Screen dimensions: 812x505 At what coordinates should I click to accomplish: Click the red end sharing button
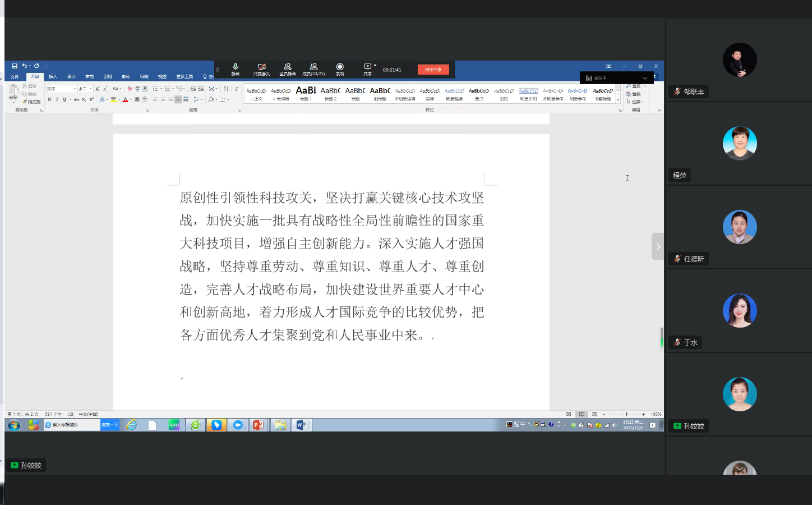click(433, 70)
